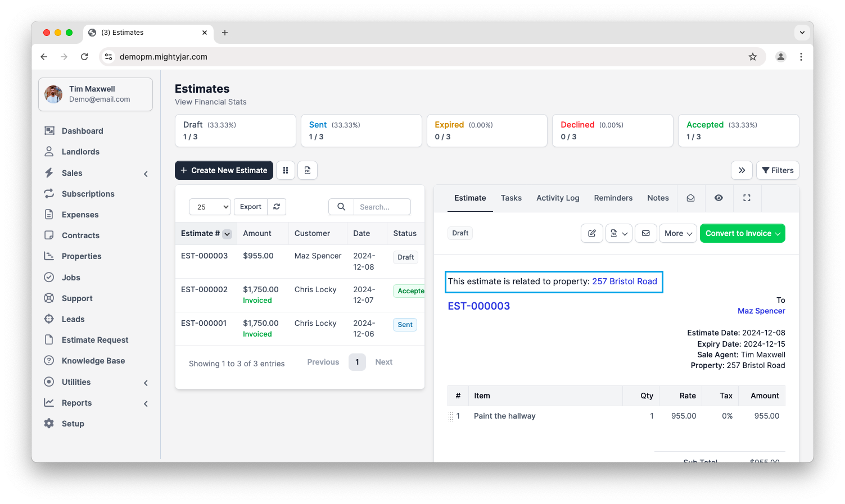Click the search magnifier icon
This screenshot has height=504, width=845.
[x=341, y=207]
